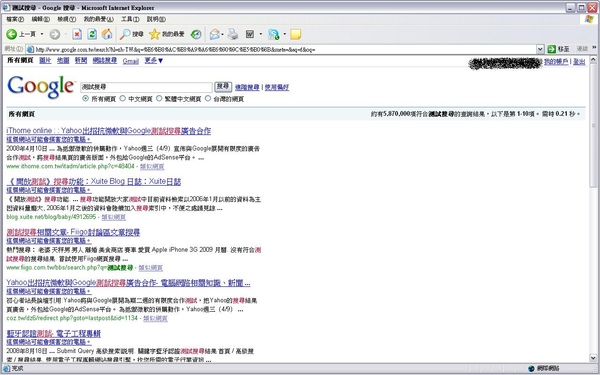The width and height of the screenshot is (600, 375).
Task: Open the 編輯 (Edit) menu
Action: (x=41, y=19)
